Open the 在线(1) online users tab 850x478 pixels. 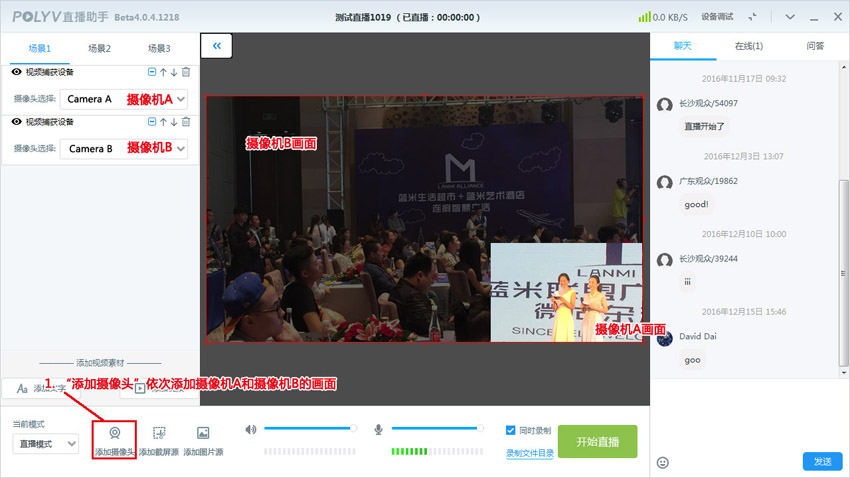[x=749, y=46]
